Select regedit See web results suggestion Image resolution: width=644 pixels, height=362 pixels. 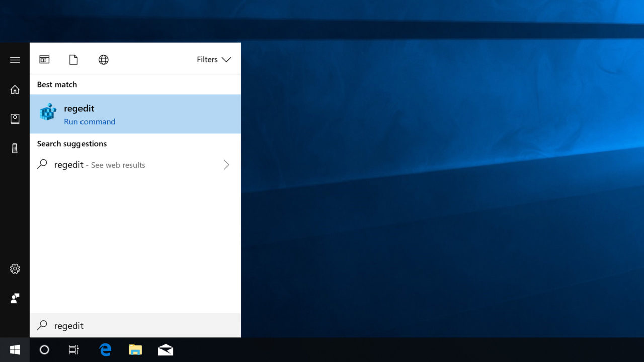click(x=135, y=165)
